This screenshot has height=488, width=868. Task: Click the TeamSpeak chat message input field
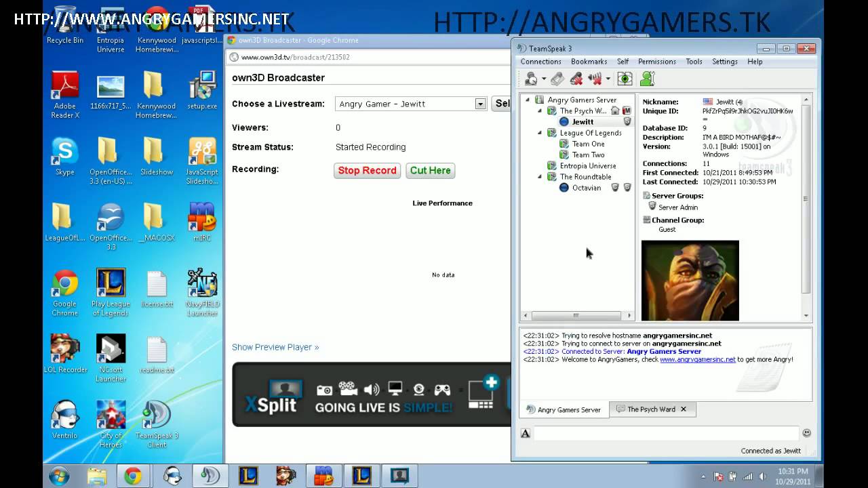[x=666, y=433]
